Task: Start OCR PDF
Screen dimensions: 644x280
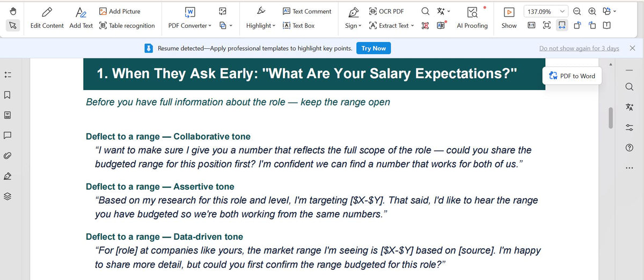Action: [386, 11]
